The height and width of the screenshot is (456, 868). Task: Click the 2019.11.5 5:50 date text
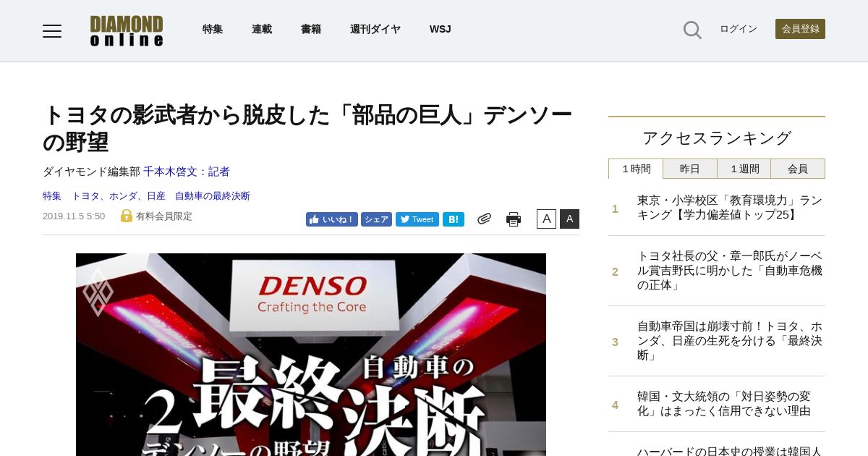point(74,216)
